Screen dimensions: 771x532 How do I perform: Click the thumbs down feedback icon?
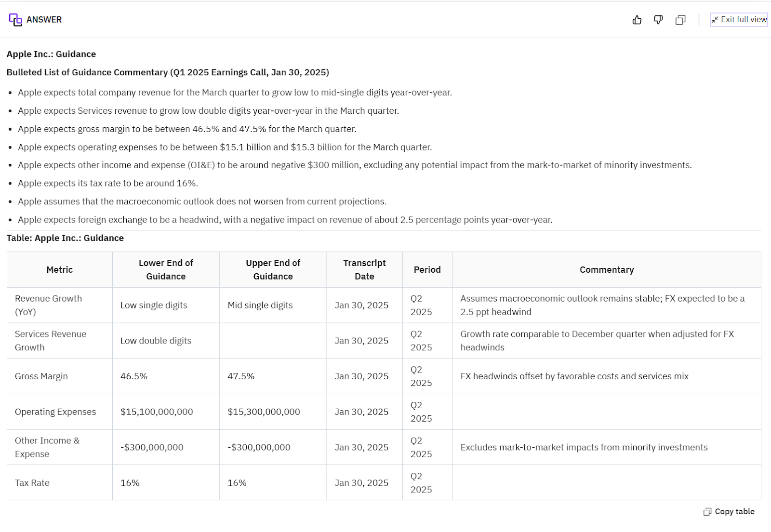pyautogui.click(x=658, y=20)
